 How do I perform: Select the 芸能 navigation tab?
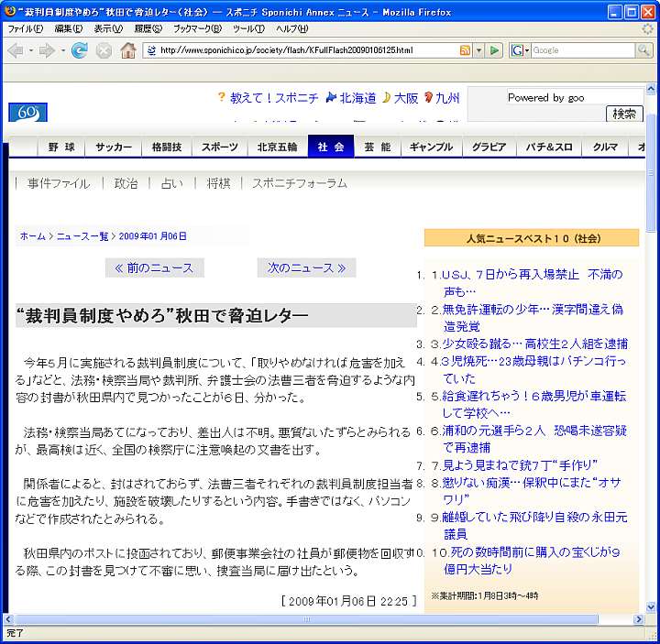[x=377, y=147]
